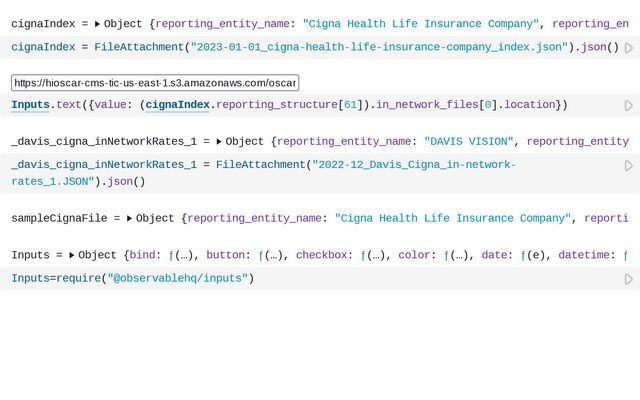Click the hioscar S3 URL text field
The width and height of the screenshot is (640, 400).
155,83
